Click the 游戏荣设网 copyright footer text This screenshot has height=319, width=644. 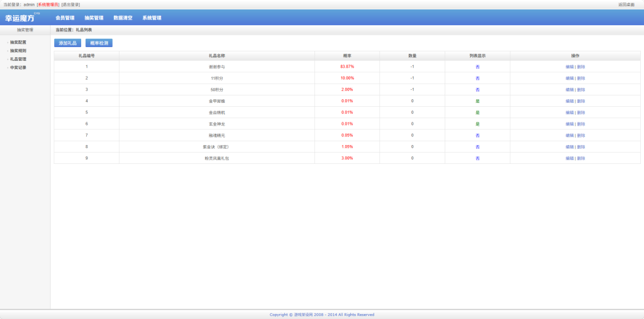[x=322, y=315]
